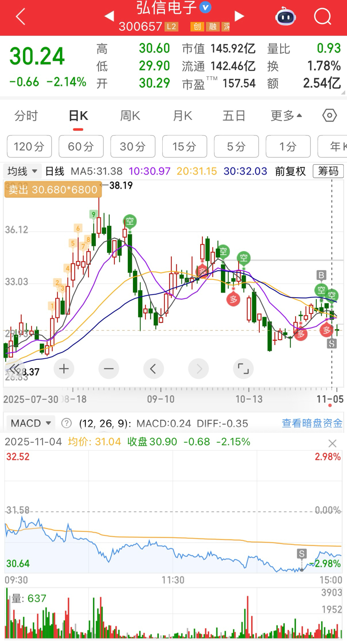The image size is (347, 644).
Task: Tap the 38.19 peak price label
Action: pyautogui.click(x=120, y=185)
